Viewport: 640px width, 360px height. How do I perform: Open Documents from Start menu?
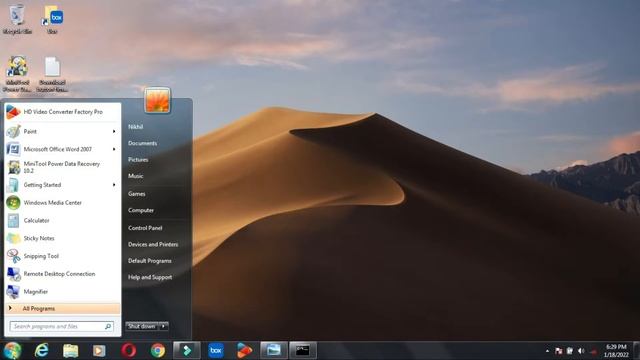tap(142, 143)
